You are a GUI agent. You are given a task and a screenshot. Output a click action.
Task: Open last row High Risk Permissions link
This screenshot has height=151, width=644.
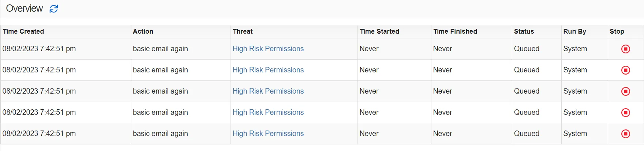[x=268, y=133]
